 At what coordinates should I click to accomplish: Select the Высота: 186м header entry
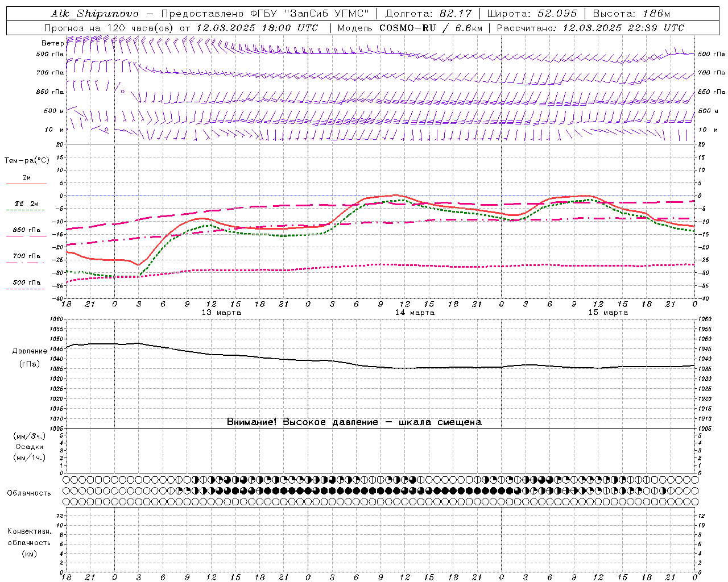[x=631, y=14]
